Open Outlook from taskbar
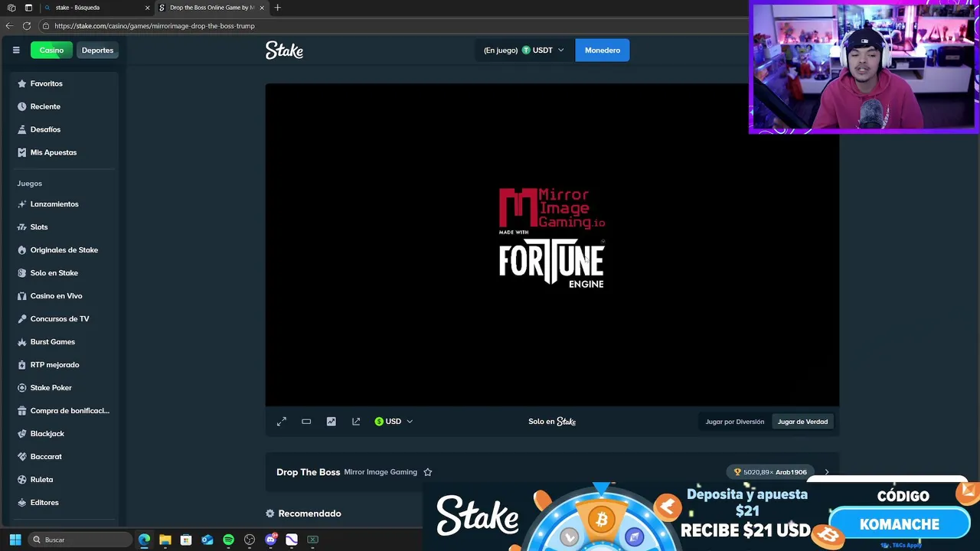 207,540
